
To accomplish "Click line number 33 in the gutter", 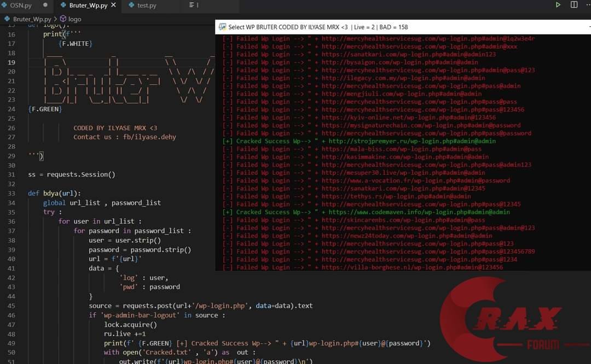I will point(11,193).
